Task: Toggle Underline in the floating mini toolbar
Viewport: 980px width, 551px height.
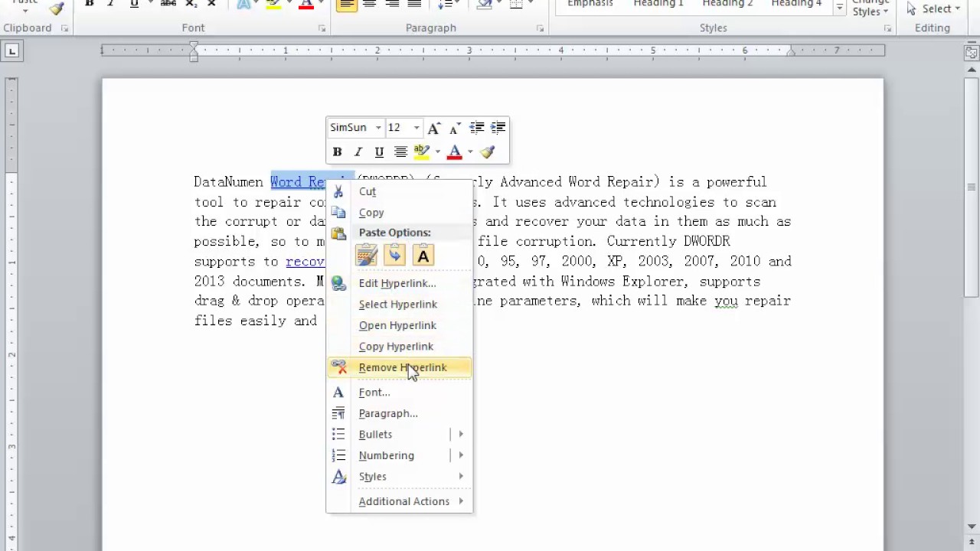Action: pyautogui.click(x=378, y=152)
